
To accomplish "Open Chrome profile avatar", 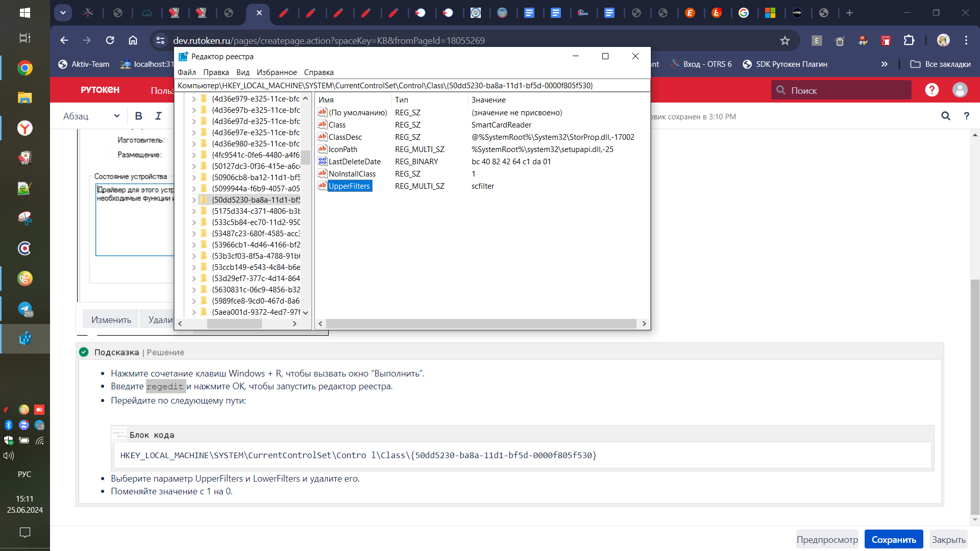I will (x=943, y=40).
